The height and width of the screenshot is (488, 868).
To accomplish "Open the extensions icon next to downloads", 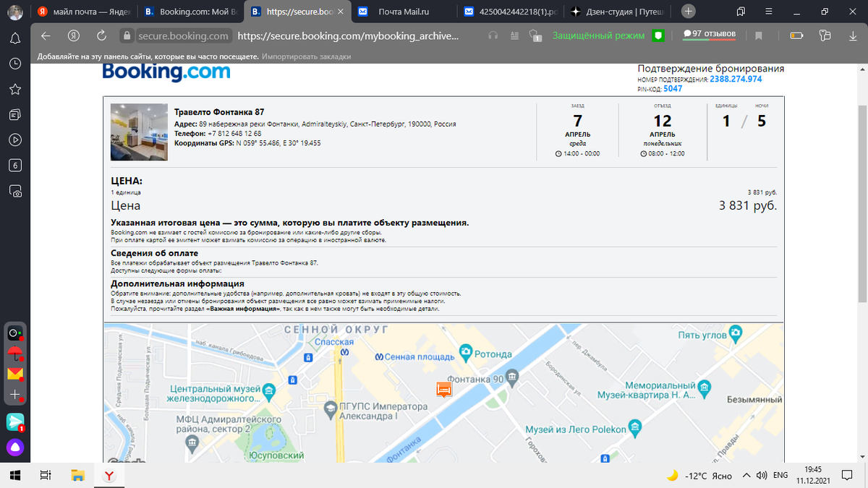I will click(825, 35).
